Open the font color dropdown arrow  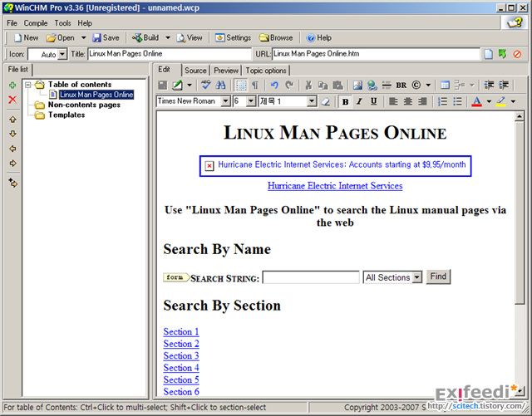[x=489, y=101]
